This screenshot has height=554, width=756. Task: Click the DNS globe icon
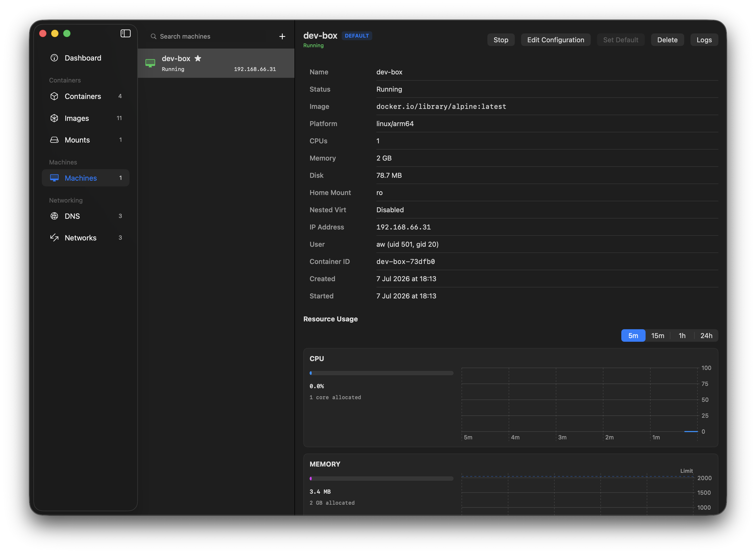click(54, 216)
